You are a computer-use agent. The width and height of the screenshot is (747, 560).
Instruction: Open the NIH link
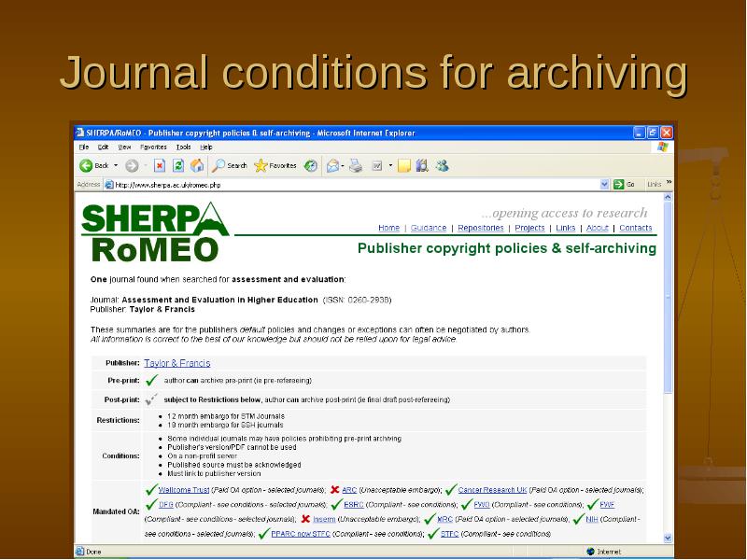[592, 519]
